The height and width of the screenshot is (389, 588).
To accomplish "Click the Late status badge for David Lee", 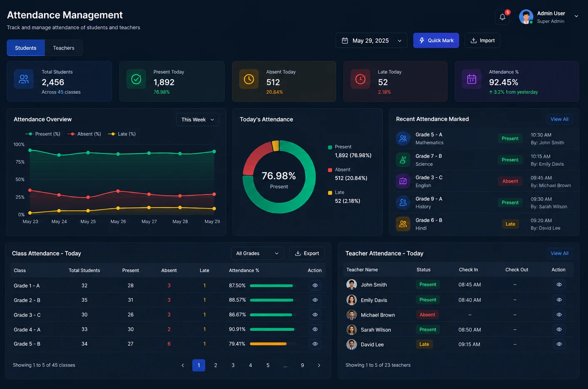I will [424, 344].
